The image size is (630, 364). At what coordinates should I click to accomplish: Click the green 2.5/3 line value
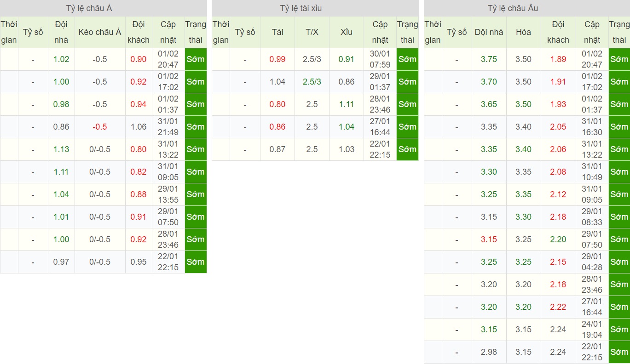coord(312,82)
